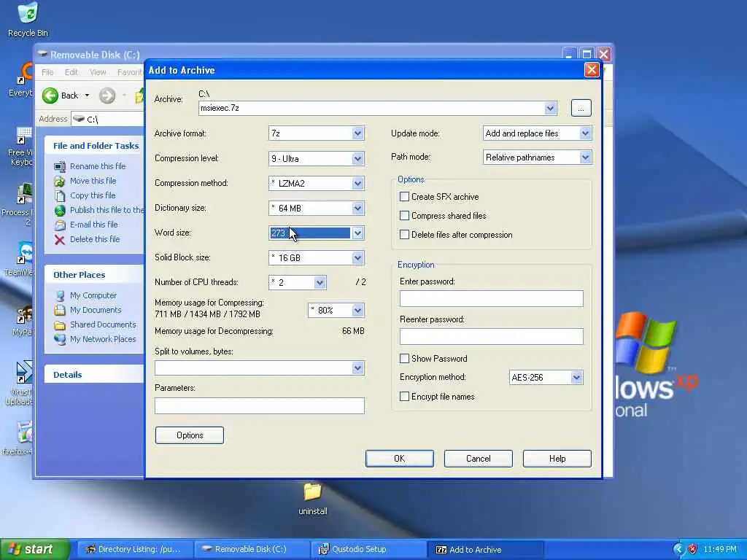Image resolution: width=747 pixels, height=560 pixels.
Task: Enable Delete files after compression
Action: 404,235
